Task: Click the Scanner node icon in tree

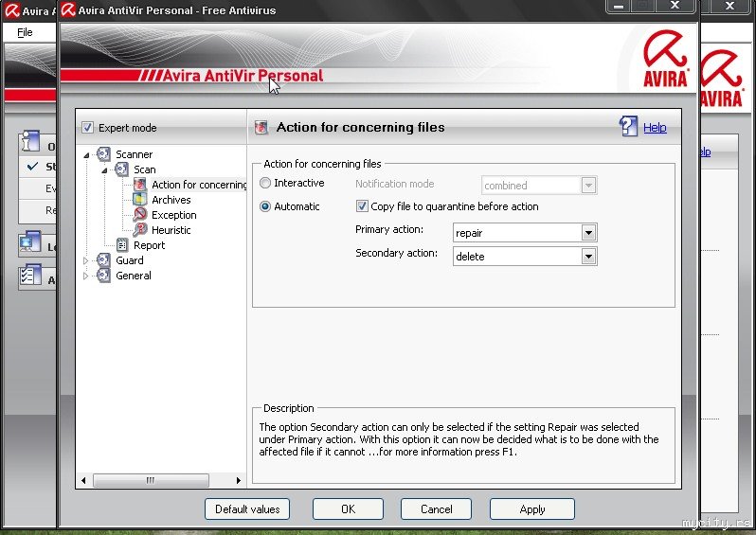Action: (103, 154)
